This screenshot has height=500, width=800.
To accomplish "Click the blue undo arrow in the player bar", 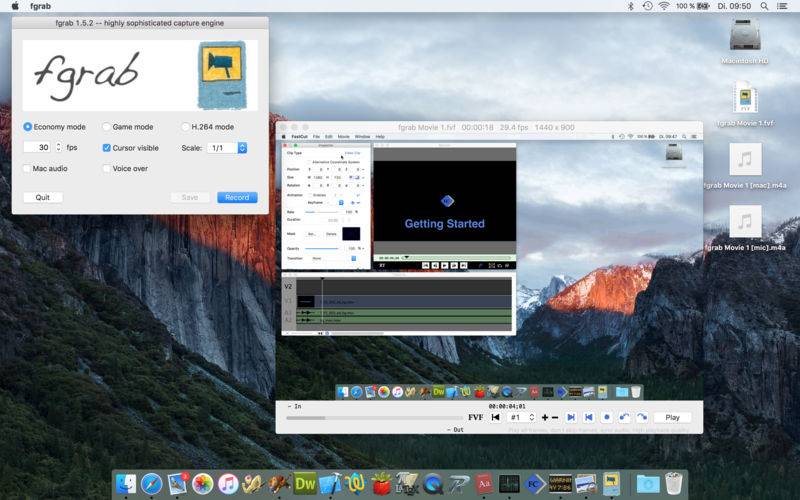I will coord(624,417).
